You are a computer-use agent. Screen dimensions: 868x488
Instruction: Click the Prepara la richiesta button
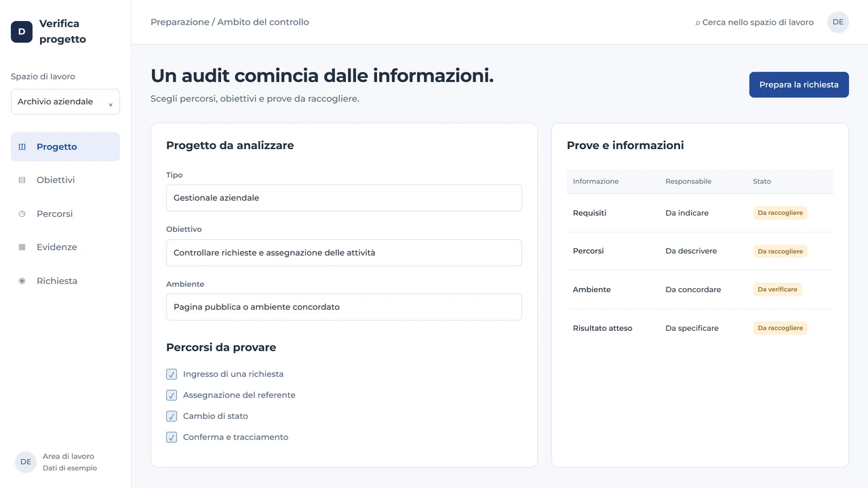click(x=799, y=85)
